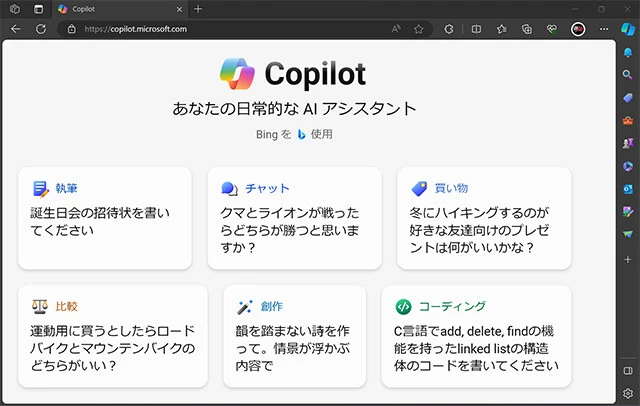The image size is (640, 406).
Task: Select the 比較 road bike card
Action: click(x=113, y=336)
